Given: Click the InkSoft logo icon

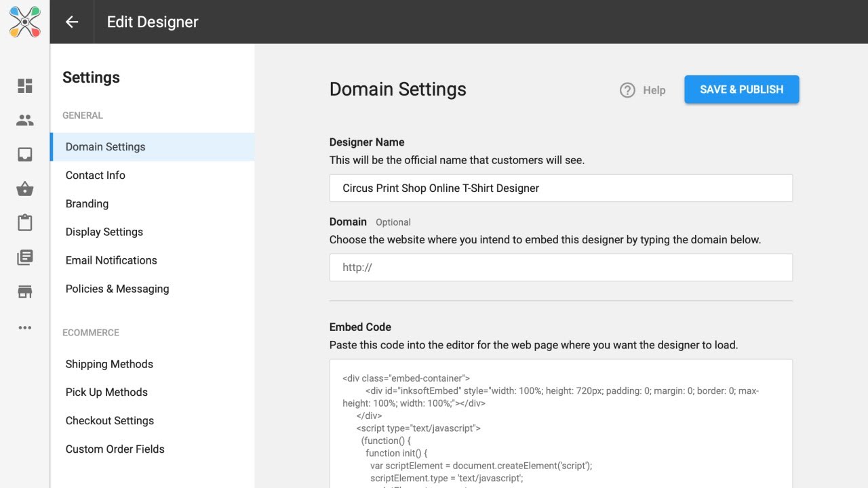Looking at the screenshot, I should (24, 22).
